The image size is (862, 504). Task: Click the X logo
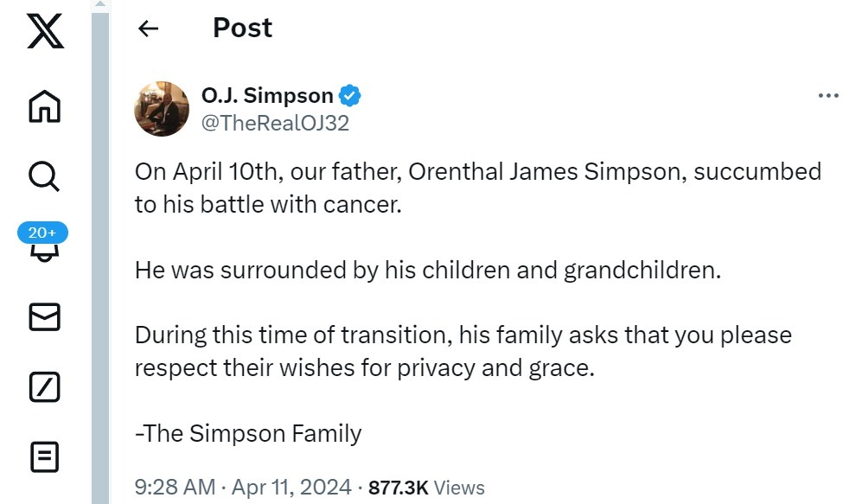tap(45, 31)
